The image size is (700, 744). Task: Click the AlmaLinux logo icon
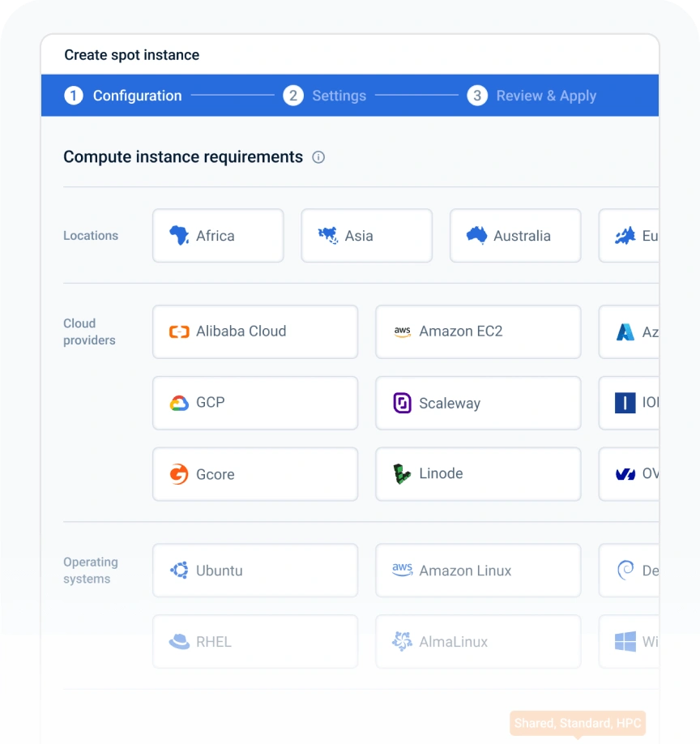tap(402, 642)
